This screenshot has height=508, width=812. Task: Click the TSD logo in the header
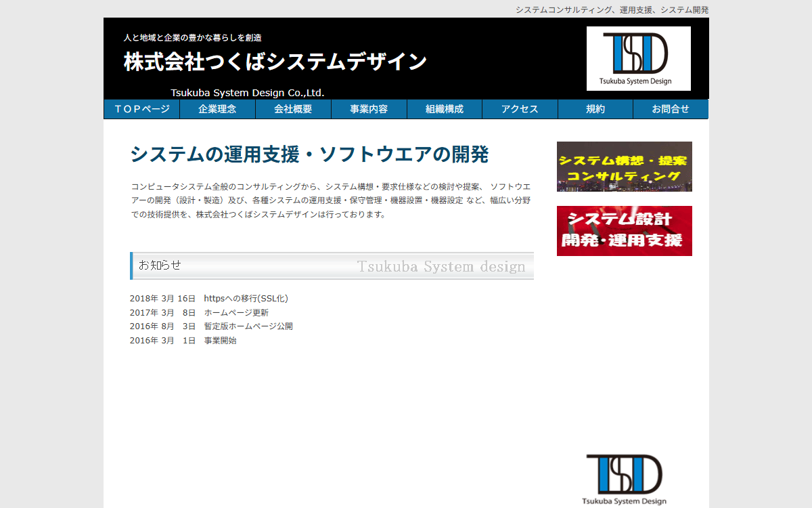click(x=638, y=58)
